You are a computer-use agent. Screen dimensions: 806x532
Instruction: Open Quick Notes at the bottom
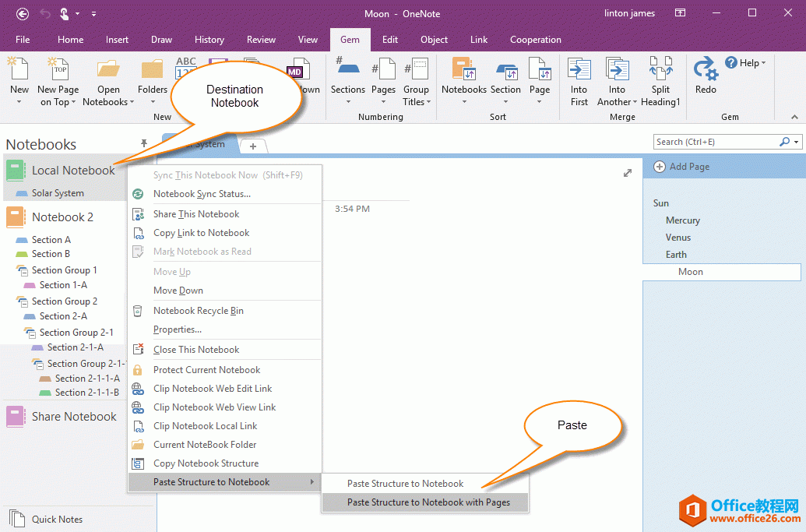pos(57,520)
